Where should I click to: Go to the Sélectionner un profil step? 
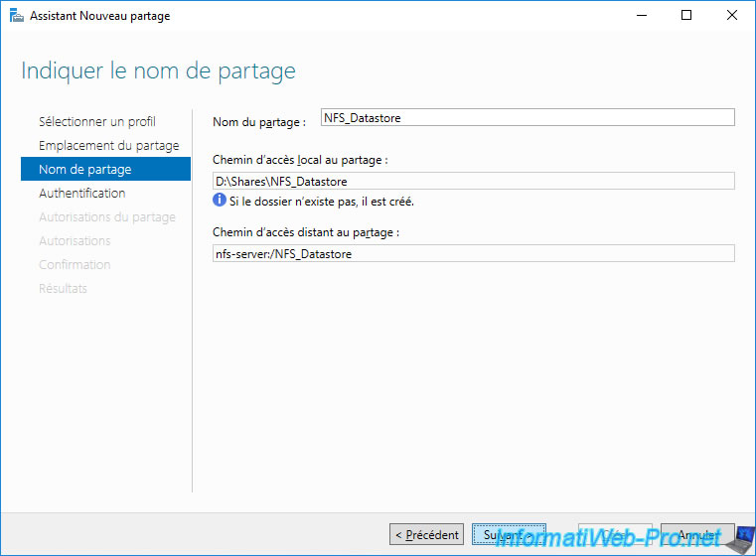point(96,121)
